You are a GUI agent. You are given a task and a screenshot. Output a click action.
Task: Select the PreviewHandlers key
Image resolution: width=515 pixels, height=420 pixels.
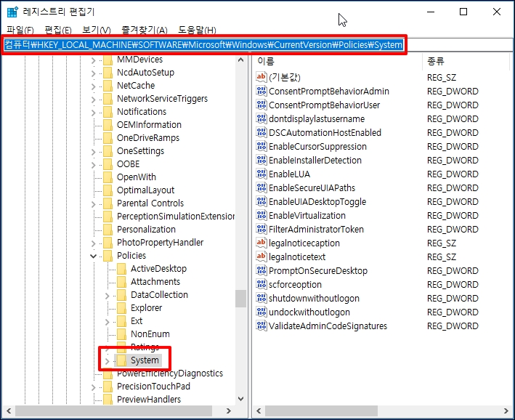pyautogui.click(x=149, y=400)
